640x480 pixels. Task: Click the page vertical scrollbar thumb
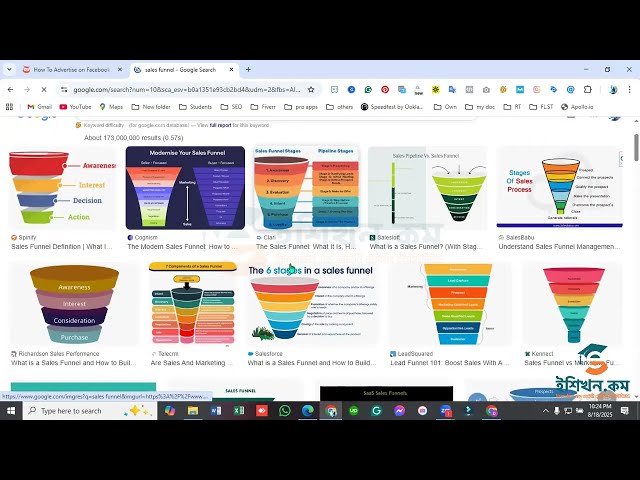(636, 147)
